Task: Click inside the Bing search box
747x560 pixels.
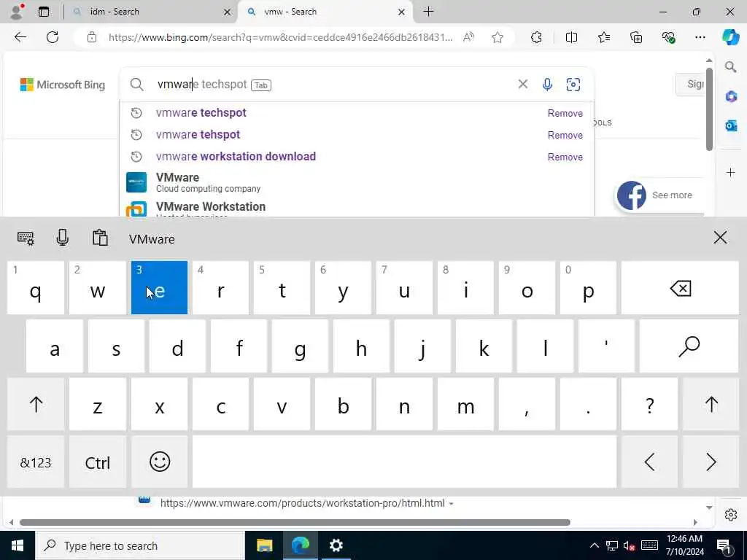Action: tap(333, 85)
